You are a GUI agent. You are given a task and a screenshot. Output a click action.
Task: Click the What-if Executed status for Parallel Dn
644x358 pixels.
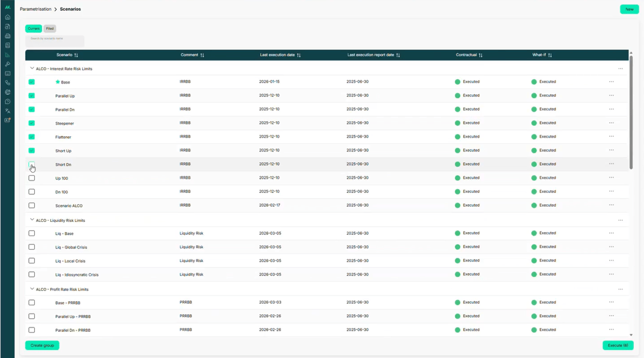[544, 109]
